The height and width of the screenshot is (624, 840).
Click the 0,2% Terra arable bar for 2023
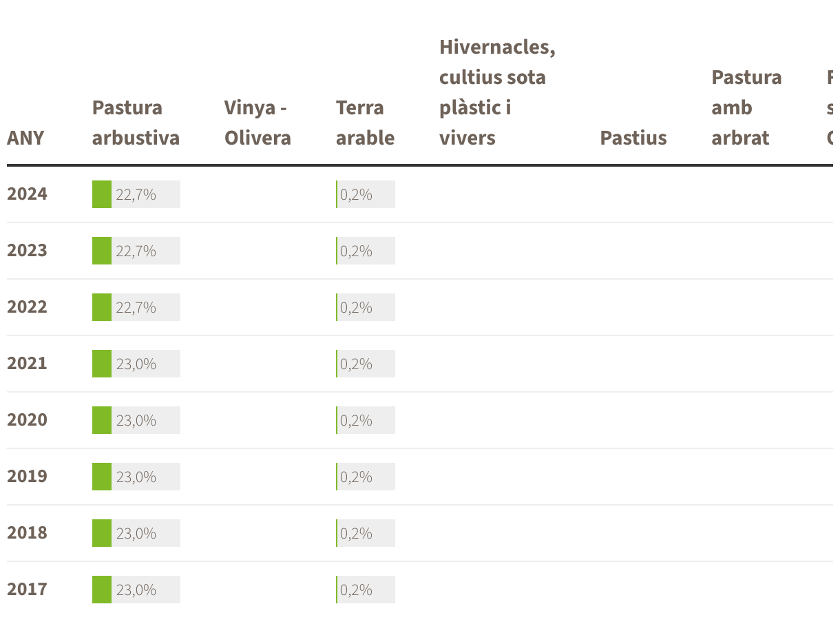pyautogui.click(x=366, y=251)
